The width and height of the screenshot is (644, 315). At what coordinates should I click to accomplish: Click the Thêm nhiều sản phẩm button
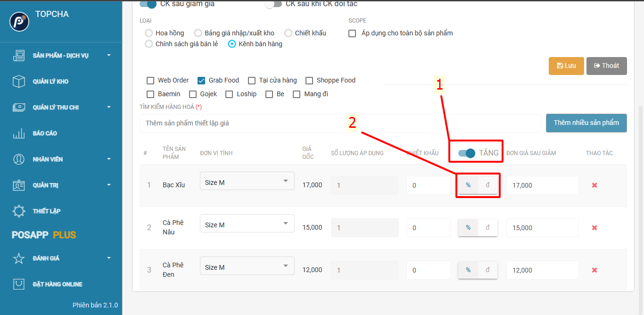pyautogui.click(x=586, y=123)
